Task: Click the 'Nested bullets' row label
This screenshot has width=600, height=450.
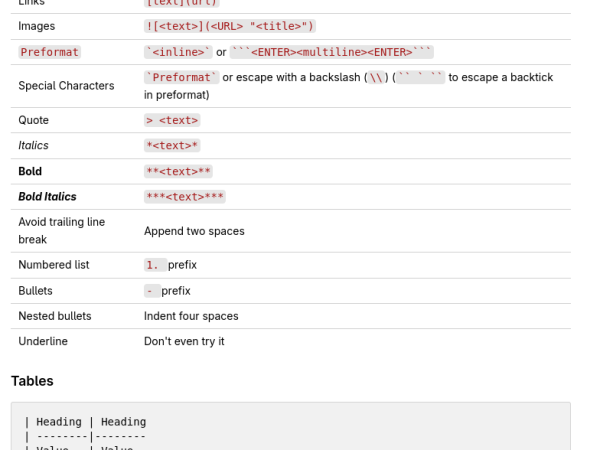Action: [55, 316]
